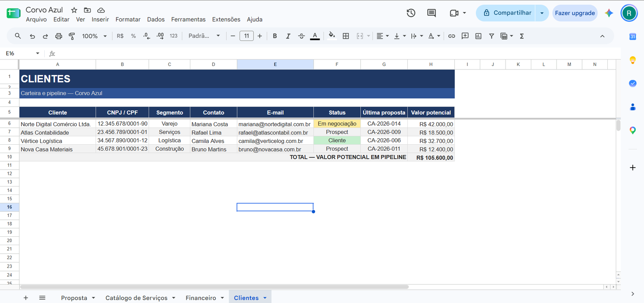Open the font Padrã... dropdown
644x303 pixels.
(x=204, y=36)
